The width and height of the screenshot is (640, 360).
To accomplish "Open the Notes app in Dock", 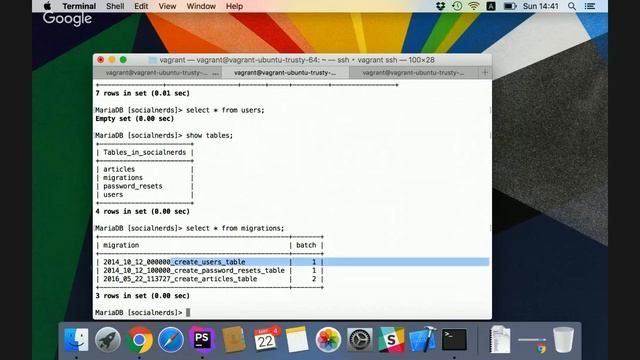I will tap(297, 340).
